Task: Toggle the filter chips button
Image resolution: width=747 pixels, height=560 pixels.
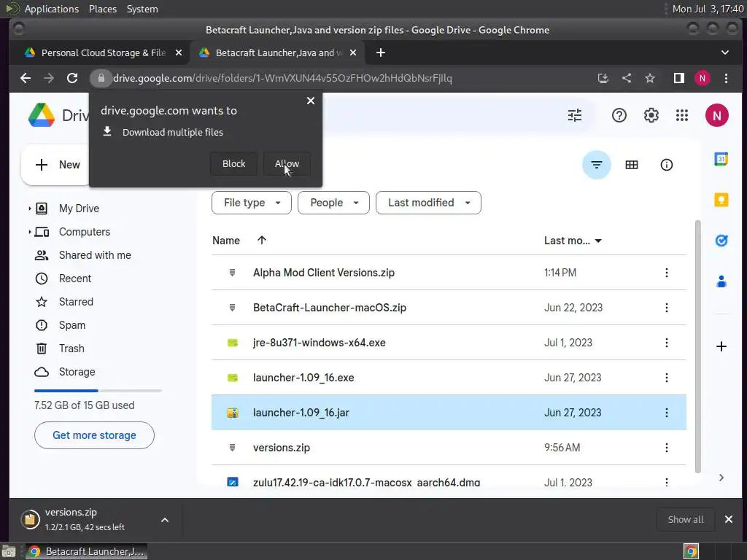Action: pyautogui.click(x=597, y=165)
